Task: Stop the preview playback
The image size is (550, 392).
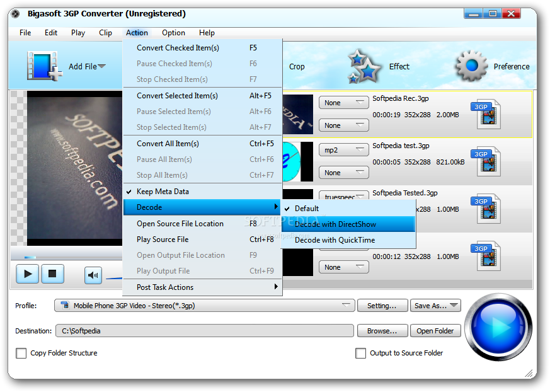Action: 52,274
